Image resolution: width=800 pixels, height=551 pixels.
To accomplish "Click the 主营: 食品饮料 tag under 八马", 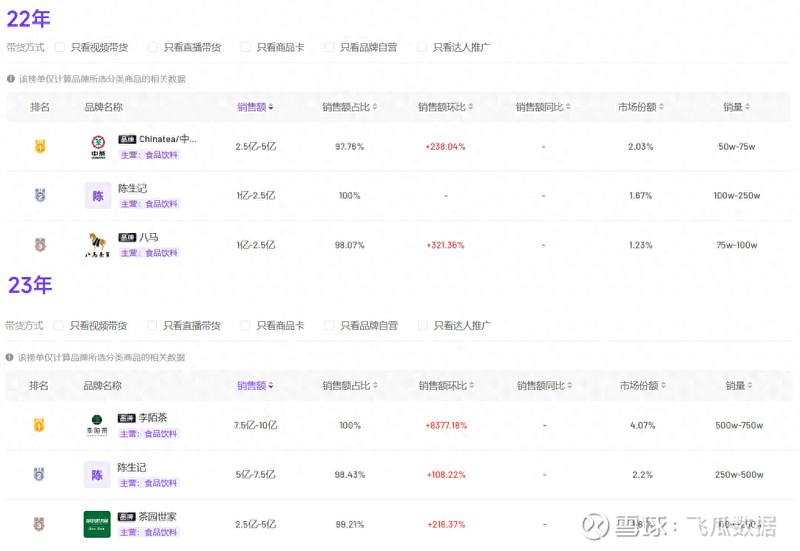I will point(149,253).
